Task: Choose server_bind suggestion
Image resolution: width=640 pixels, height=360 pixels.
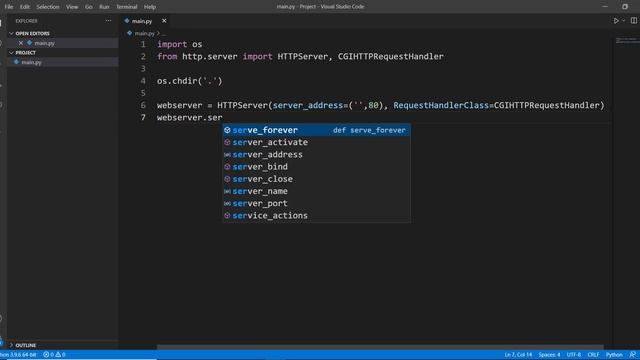Action: coord(316,167)
